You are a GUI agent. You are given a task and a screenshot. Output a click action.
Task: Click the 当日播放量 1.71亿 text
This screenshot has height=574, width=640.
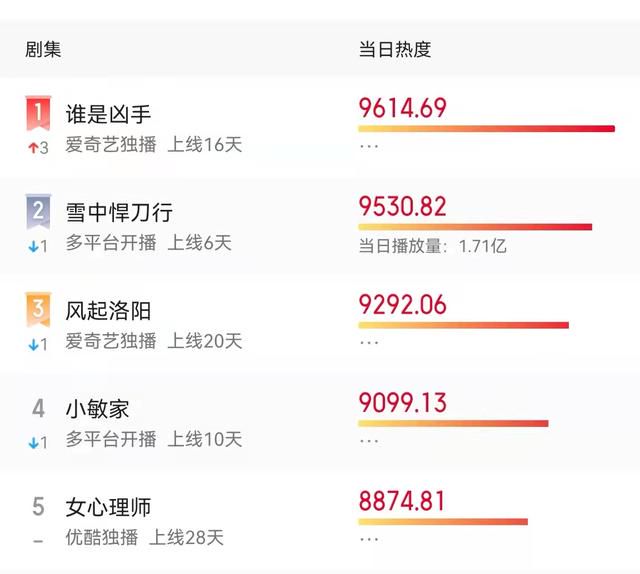pyautogui.click(x=432, y=246)
